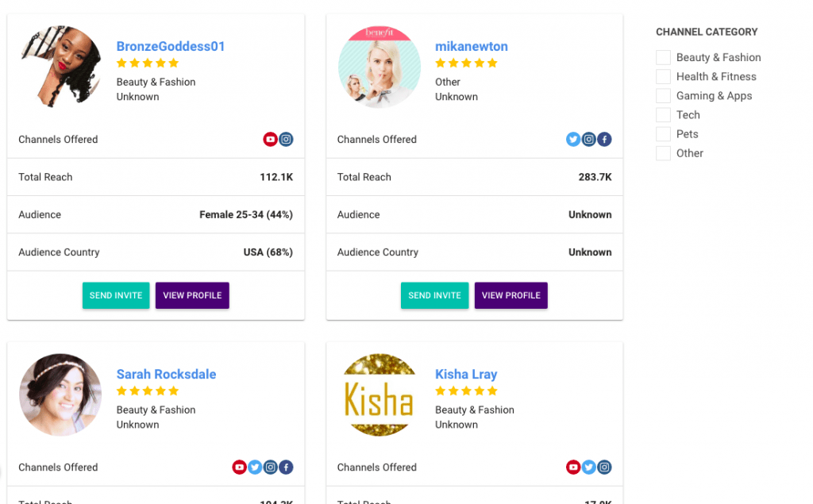Open the Sarah Rocksdale name link
813x504 pixels.
click(x=166, y=375)
